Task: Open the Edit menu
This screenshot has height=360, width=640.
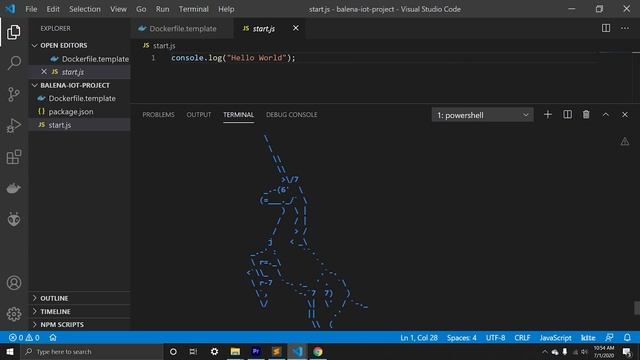Action: pyautogui.click(x=53, y=9)
